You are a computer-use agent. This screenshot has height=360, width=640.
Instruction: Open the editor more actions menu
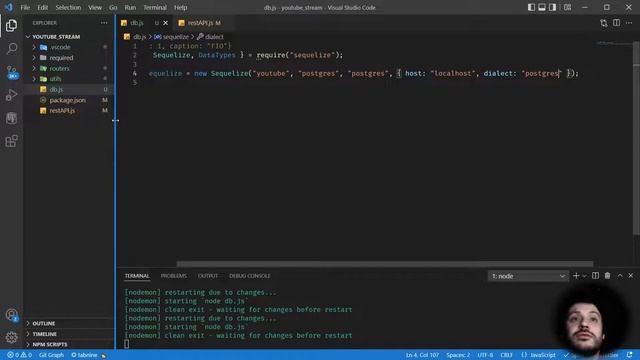tap(629, 23)
